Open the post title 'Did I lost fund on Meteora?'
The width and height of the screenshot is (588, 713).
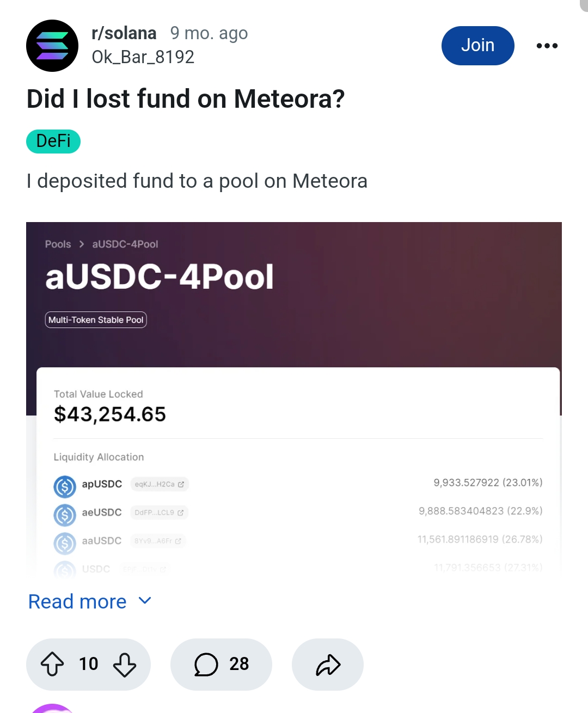[x=186, y=99]
